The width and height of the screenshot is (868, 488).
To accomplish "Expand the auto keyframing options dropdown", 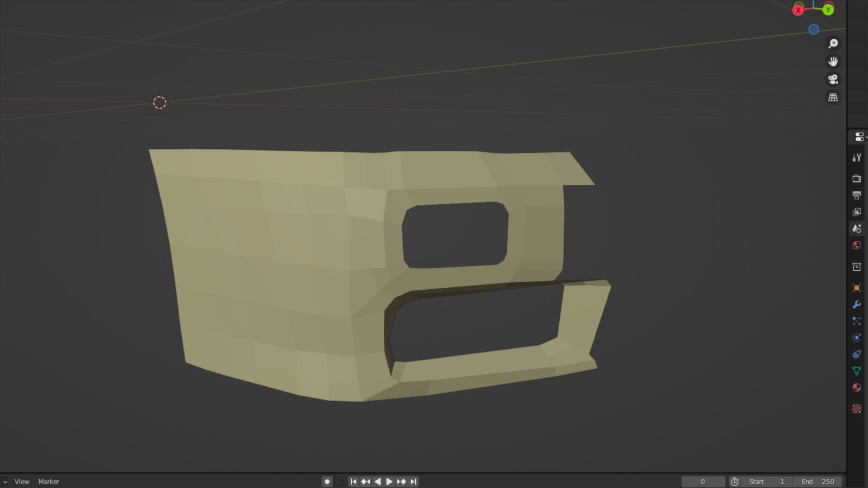I will 338,482.
